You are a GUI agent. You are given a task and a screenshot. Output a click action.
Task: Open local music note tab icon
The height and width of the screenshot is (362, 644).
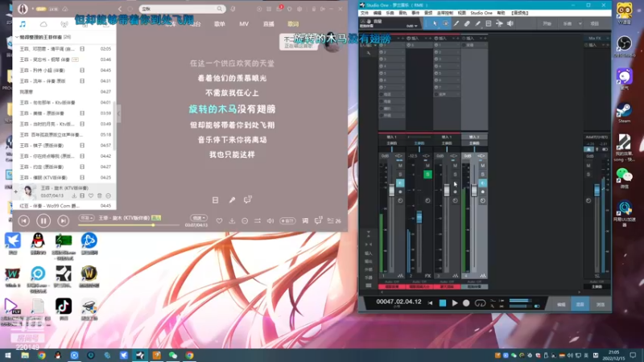23,24
